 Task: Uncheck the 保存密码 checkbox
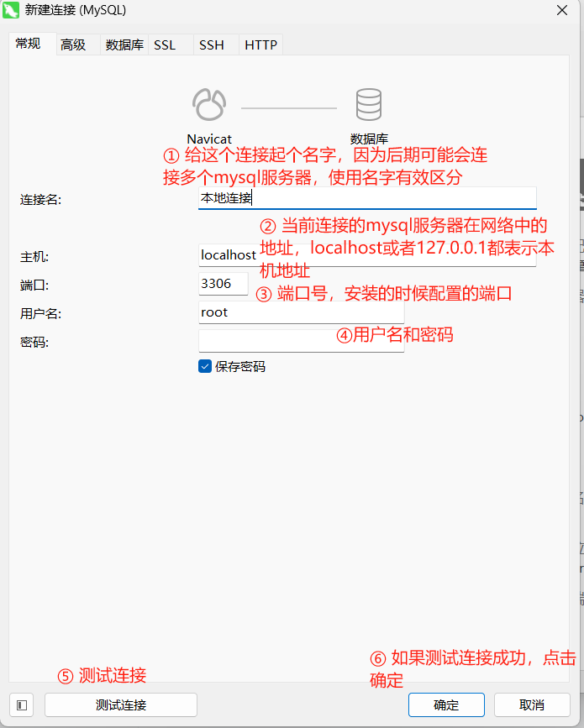click(x=205, y=366)
